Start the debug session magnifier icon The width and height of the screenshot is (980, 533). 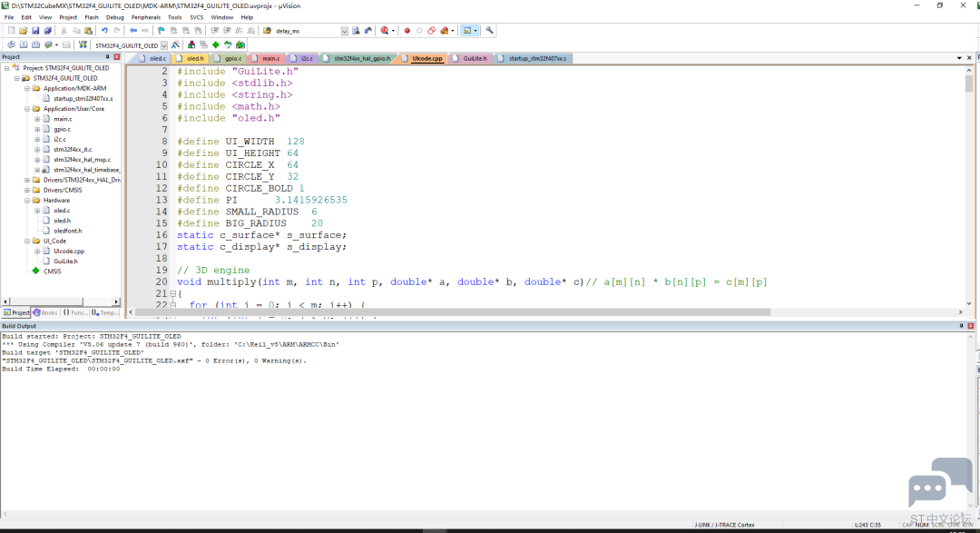coord(385,31)
